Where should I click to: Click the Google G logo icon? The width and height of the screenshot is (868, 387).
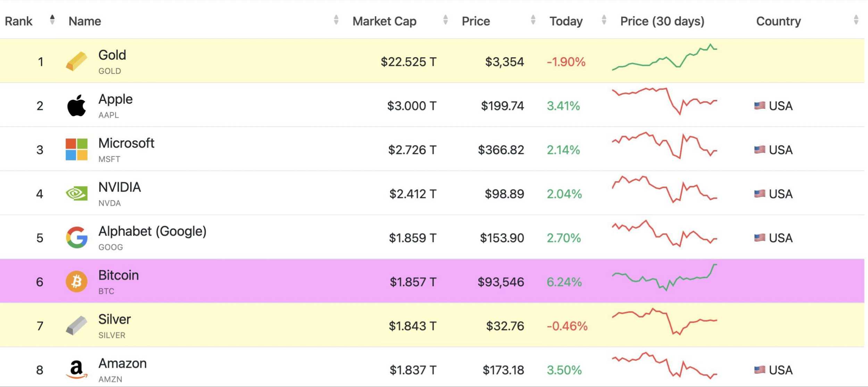coord(76,237)
